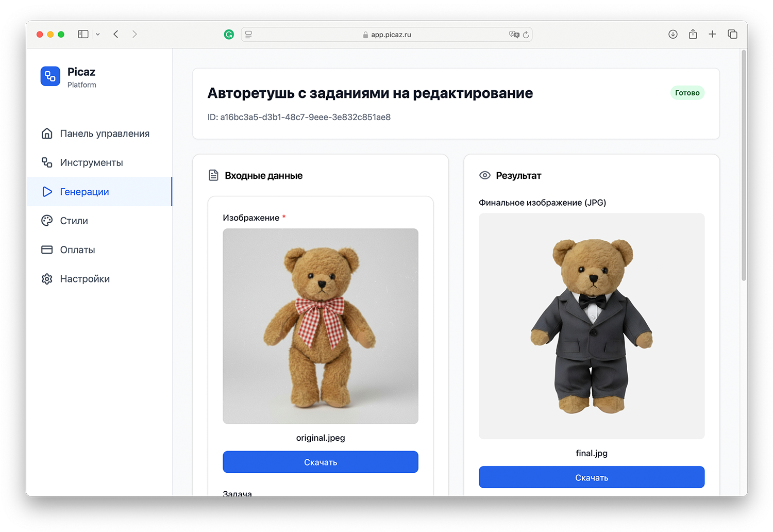Expand the chevron next to the sidebar toggle

click(x=98, y=34)
